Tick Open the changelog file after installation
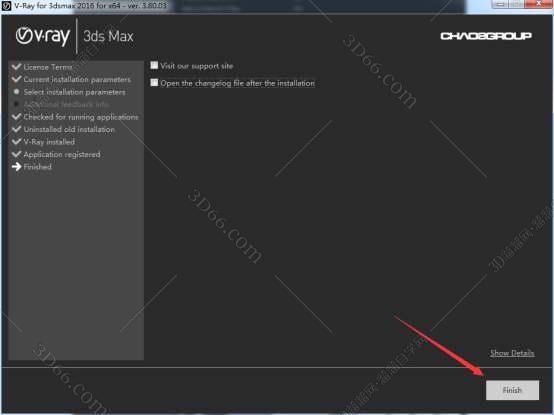 point(154,83)
